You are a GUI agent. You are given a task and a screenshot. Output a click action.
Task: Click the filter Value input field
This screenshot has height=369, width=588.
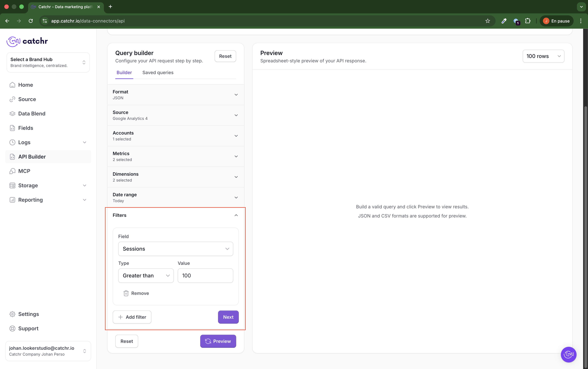(205, 276)
